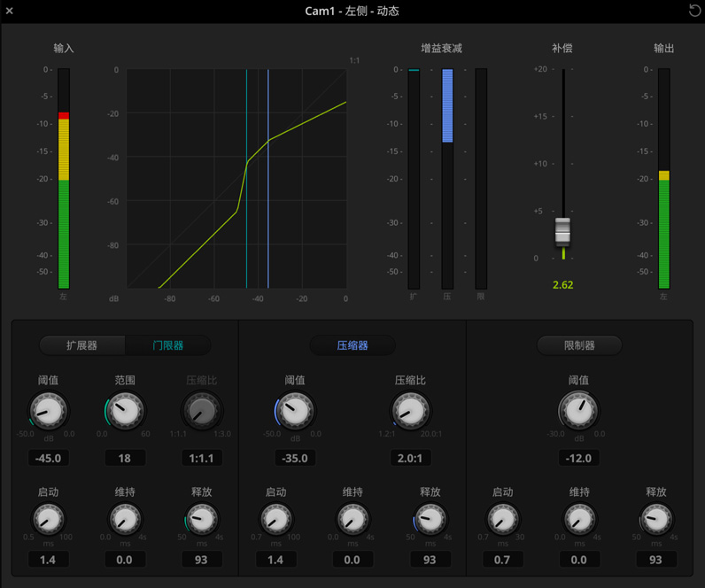The image size is (705, 588).
Task: Click the limiter 维持 hold knob
Action: click(x=579, y=520)
